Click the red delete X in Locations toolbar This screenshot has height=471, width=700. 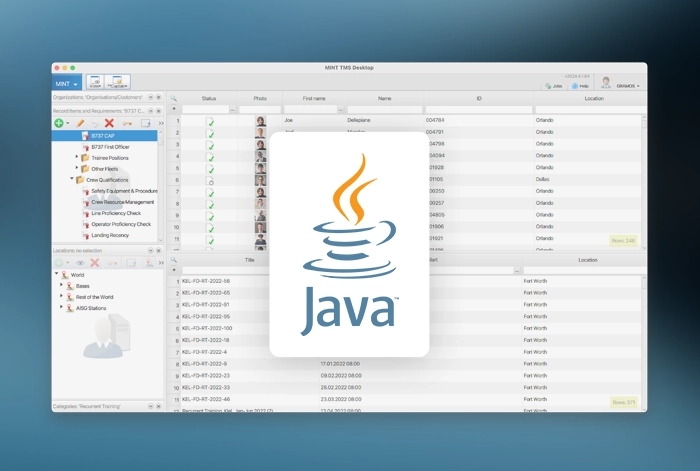pos(95,263)
